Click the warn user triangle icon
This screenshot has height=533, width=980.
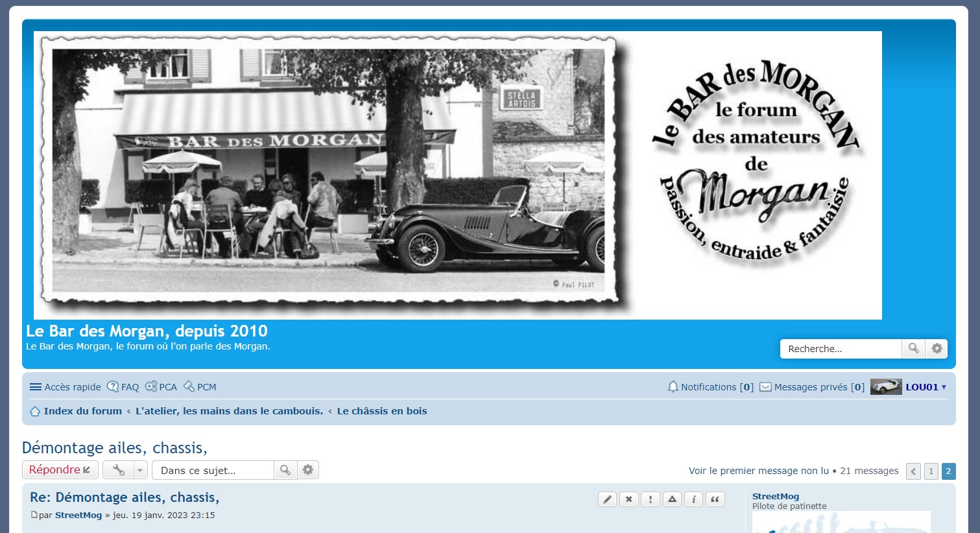pyautogui.click(x=672, y=499)
